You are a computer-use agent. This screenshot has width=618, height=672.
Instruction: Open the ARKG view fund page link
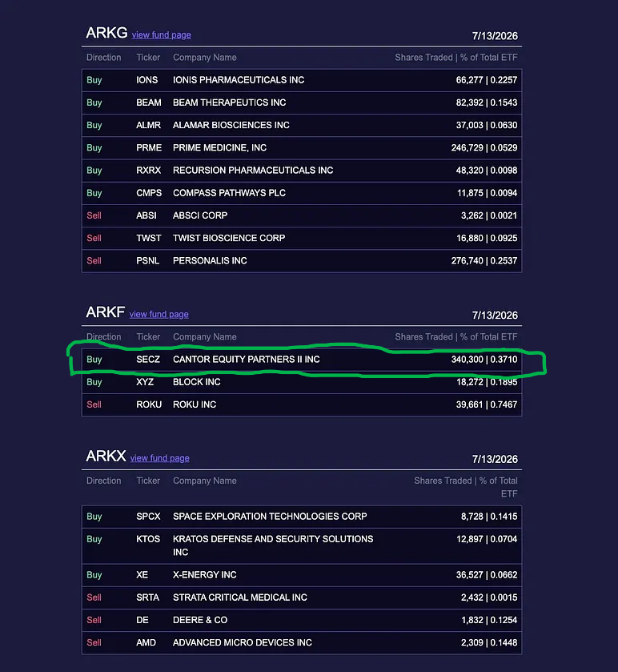162,34
